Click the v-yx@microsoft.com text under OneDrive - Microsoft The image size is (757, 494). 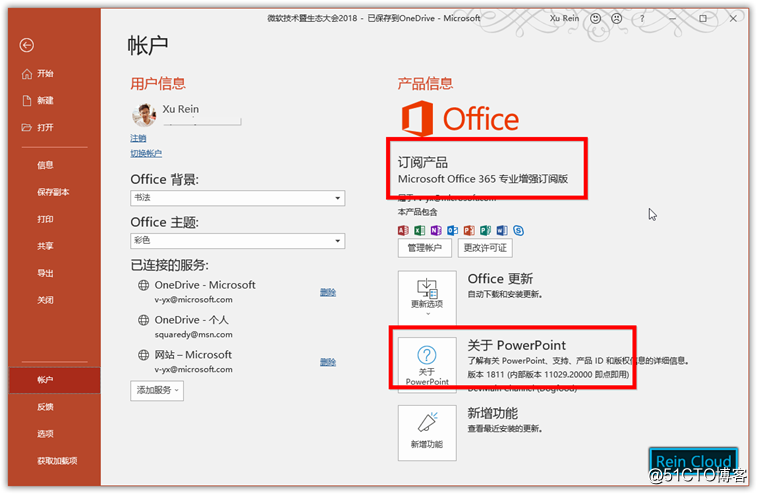[x=194, y=299]
